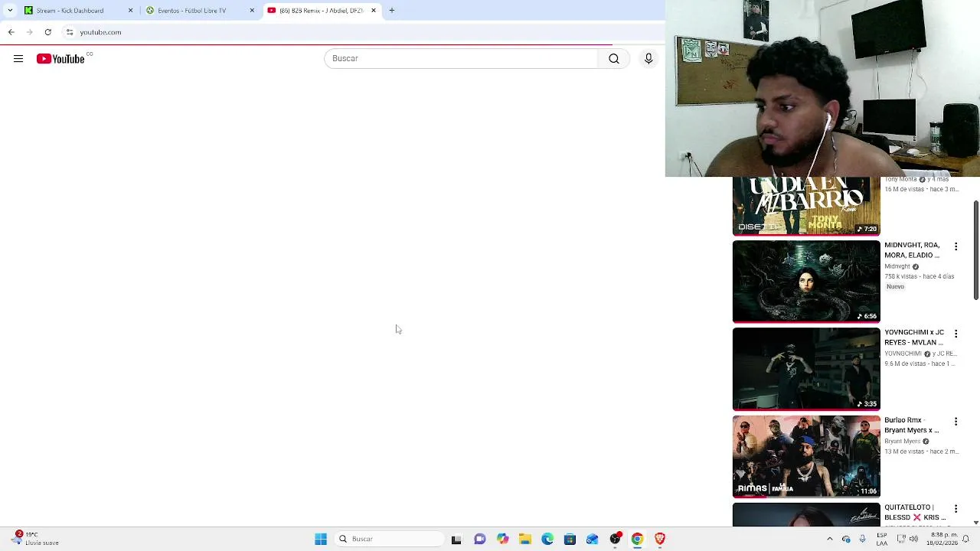Switch the ESP LAA input language
Viewport: 980px width, 551px height.
click(882, 539)
